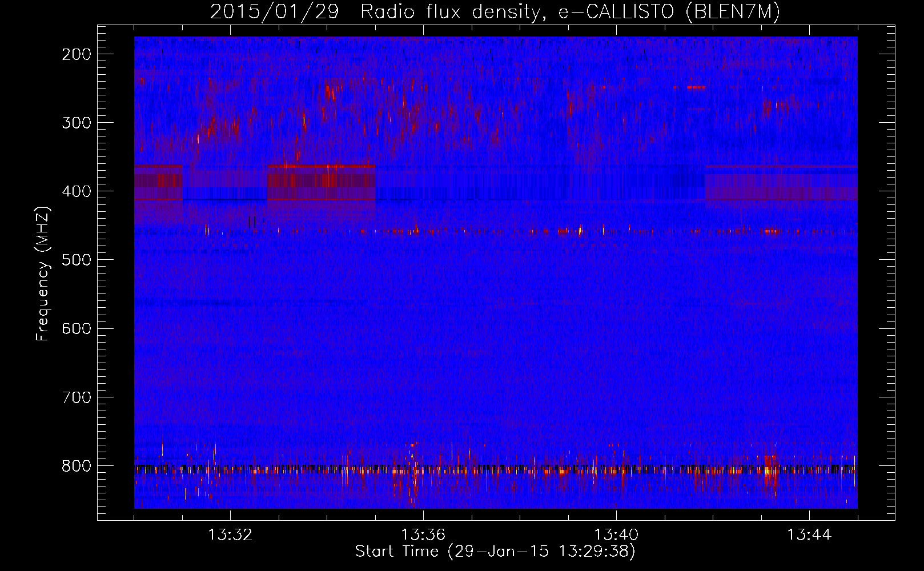Screen dimensions: 924x571
Task: Select the 800 frequency tick label
Action: (76, 466)
